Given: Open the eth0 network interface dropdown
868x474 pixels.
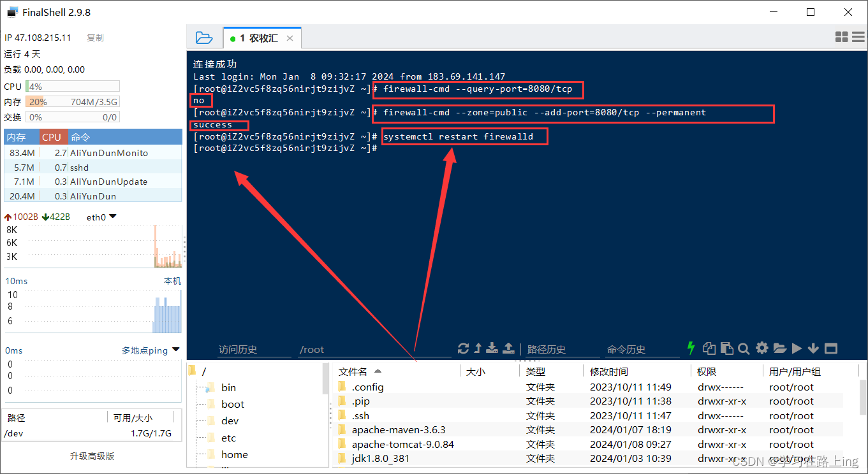Looking at the screenshot, I should pyautogui.click(x=101, y=217).
